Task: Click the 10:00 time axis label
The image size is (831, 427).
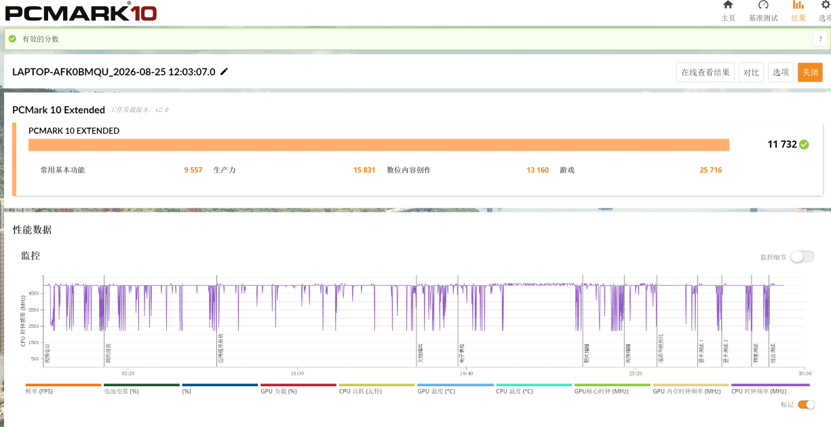Action: (x=297, y=373)
